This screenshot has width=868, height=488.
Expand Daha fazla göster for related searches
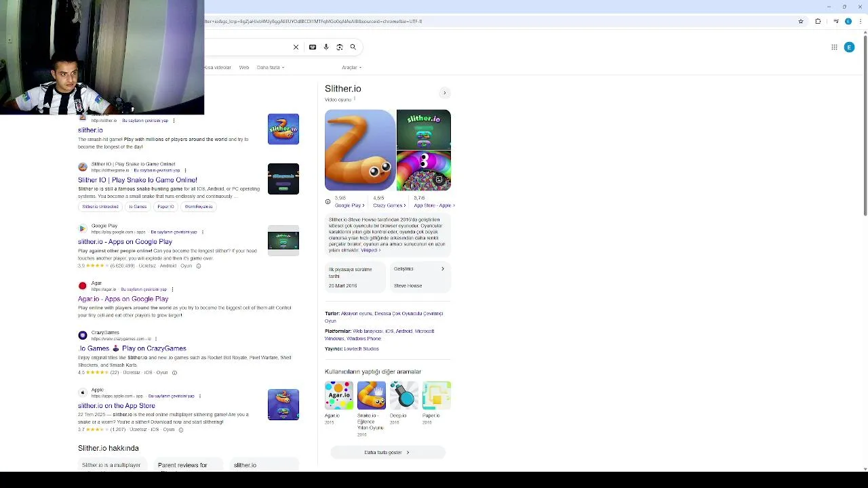387,452
